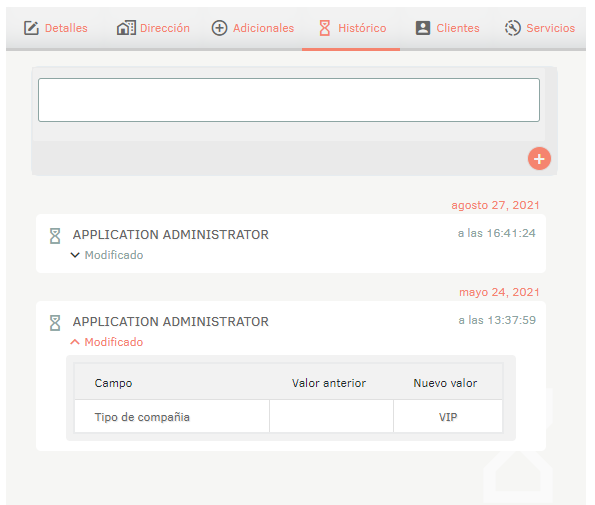Click hourglass icon of the 16:41:24 entry
Image resolution: width=595 pixels, height=505 pixels.
(55, 236)
